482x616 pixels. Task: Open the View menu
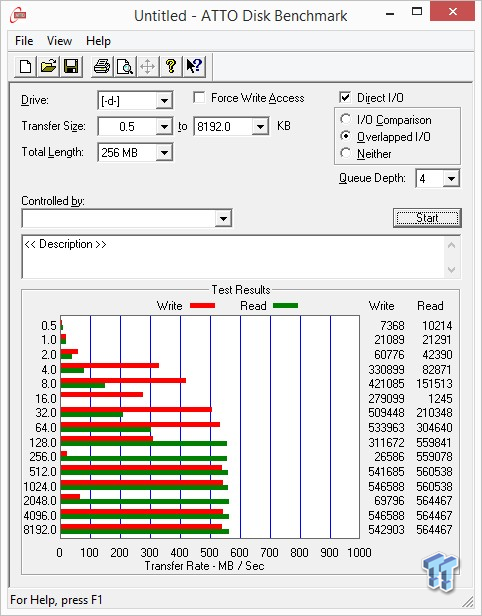click(59, 41)
